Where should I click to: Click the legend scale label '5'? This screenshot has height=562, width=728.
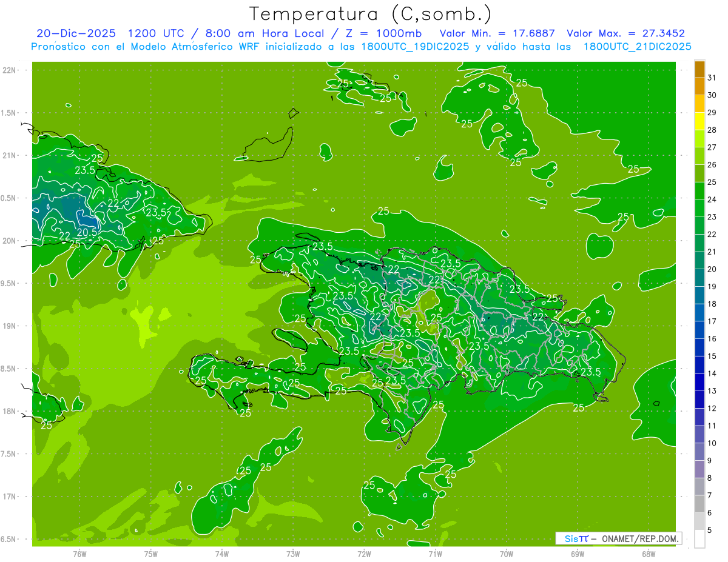click(710, 530)
